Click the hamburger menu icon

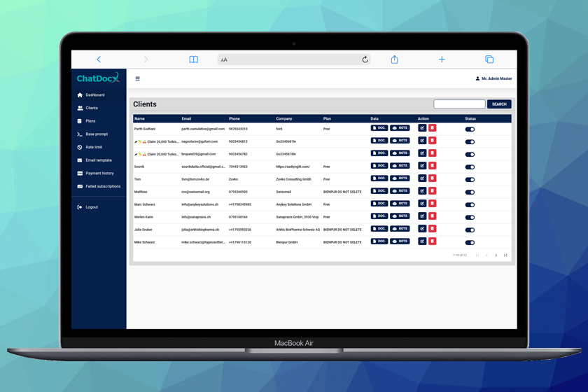(137, 79)
